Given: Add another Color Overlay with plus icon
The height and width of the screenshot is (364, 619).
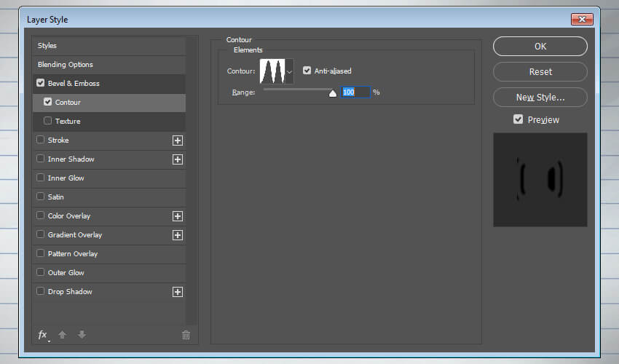Looking at the screenshot, I should (178, 216).
